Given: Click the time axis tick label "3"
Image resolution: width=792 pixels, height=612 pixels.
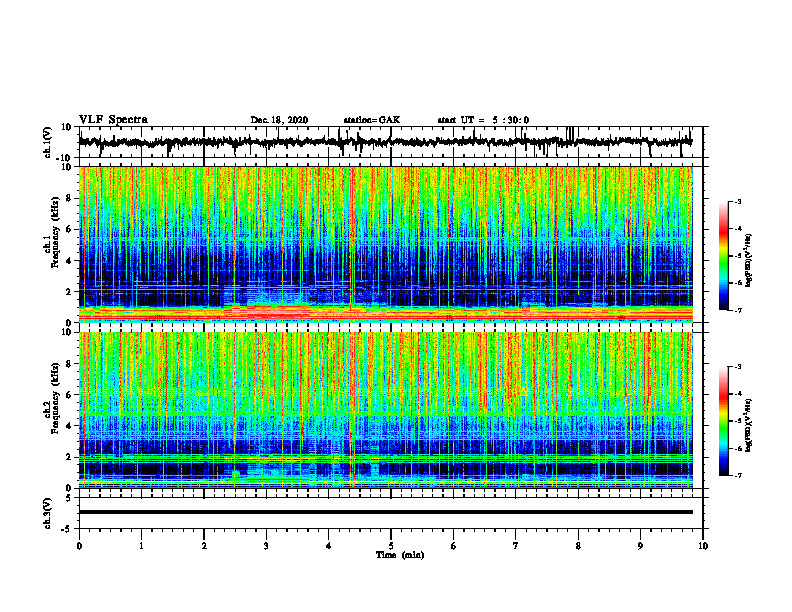Looking at the screenshot, I should (x=266, y=546).
